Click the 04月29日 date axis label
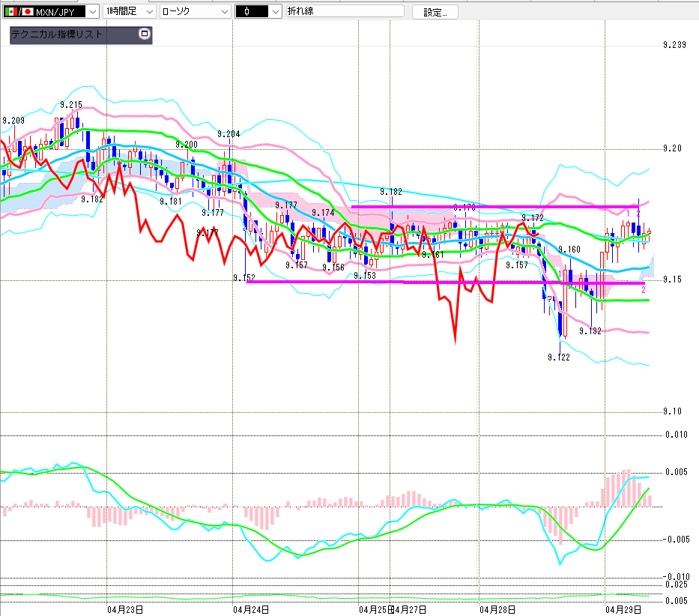 (x=620, y=609)
